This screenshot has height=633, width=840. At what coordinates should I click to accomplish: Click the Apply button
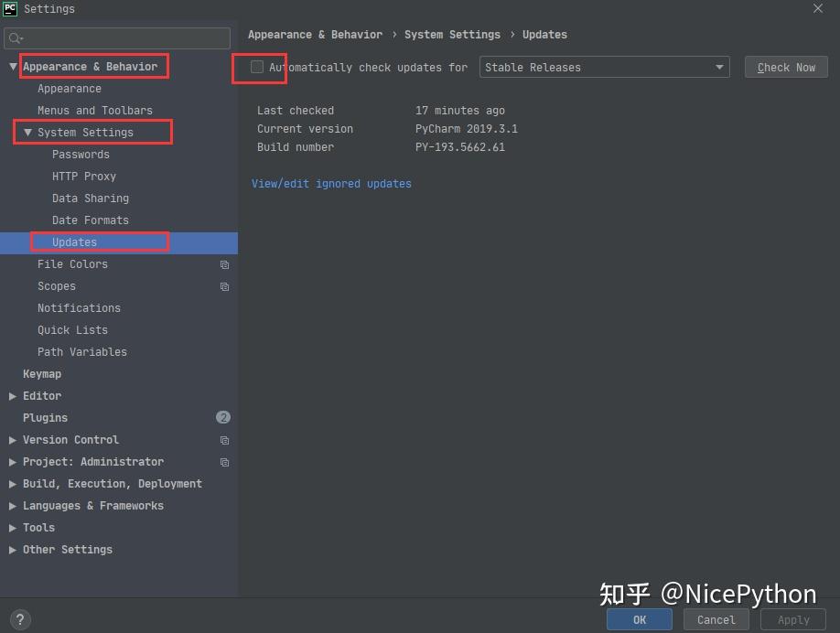792,619
